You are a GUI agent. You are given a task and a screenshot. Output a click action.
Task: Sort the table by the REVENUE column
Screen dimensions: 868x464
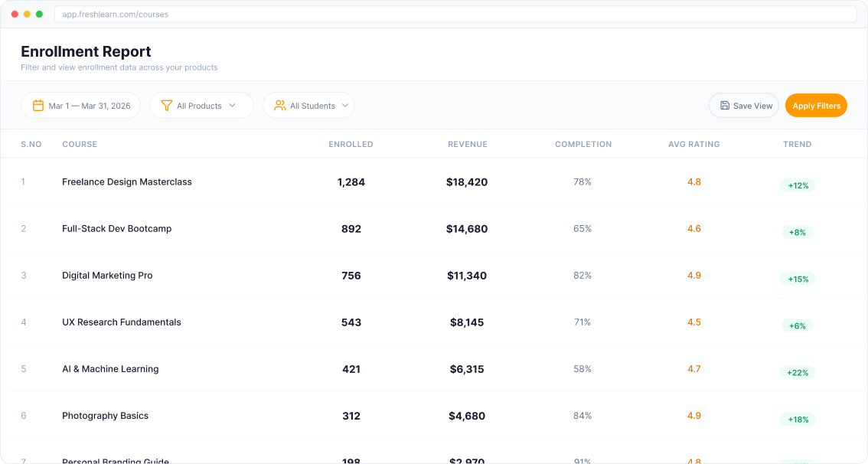468,144
